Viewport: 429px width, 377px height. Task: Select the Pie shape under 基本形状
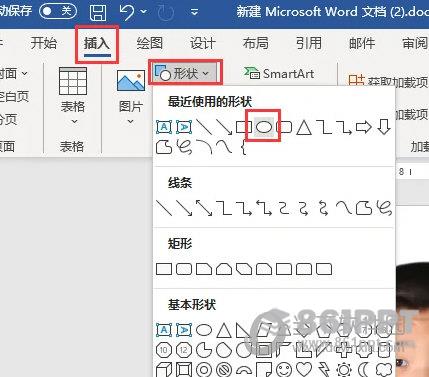tap(204, 350)
